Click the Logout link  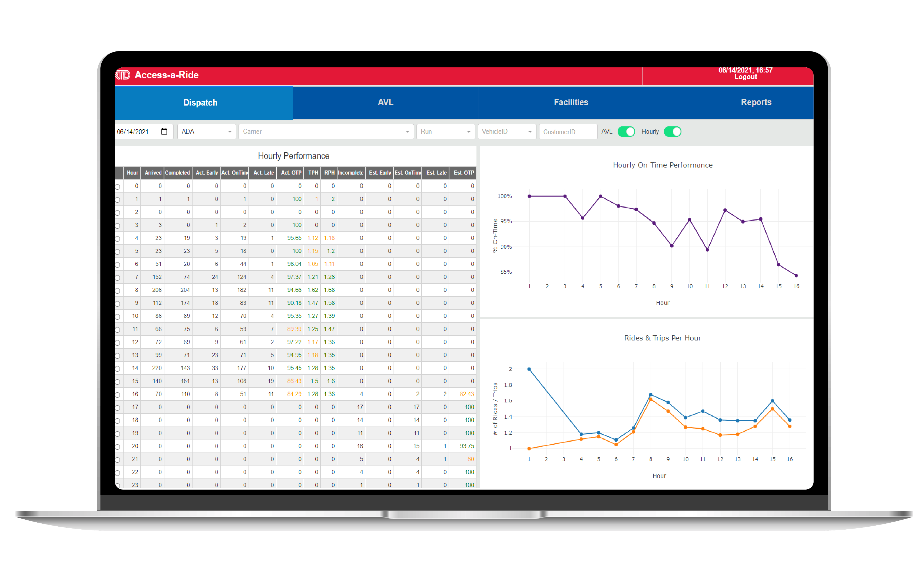click(x=745, y=77)
